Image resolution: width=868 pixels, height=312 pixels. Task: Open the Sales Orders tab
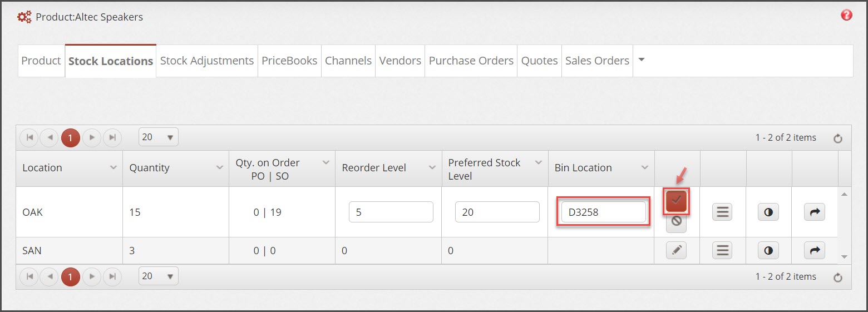(598, 61)
